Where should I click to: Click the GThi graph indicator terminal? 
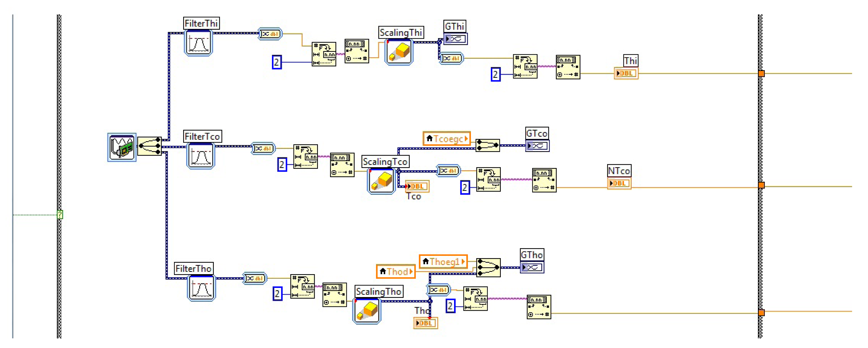(455, 39)
